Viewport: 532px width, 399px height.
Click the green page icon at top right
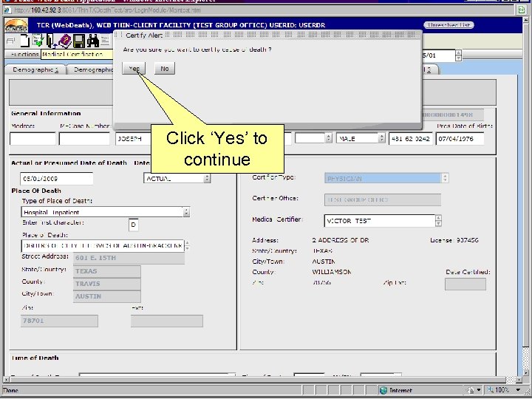click(521, 10)
